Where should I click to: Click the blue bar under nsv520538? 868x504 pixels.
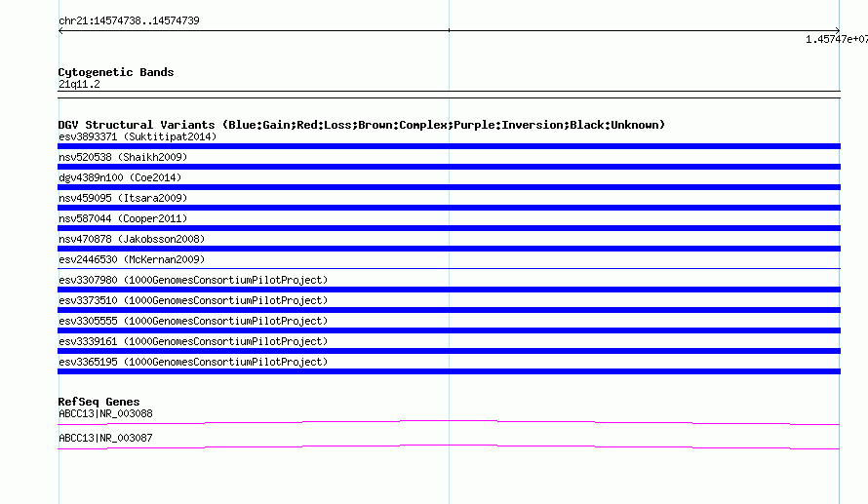point(449,167)
